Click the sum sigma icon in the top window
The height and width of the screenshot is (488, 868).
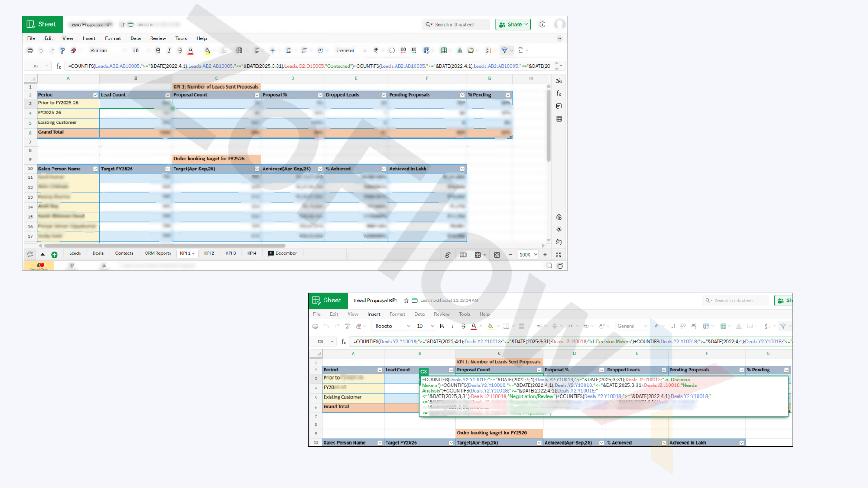coord(520,51)
